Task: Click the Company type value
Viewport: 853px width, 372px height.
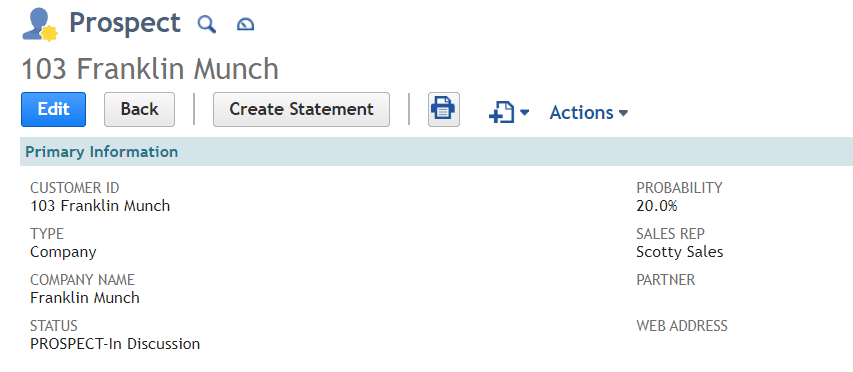Action: pos(63,252)
